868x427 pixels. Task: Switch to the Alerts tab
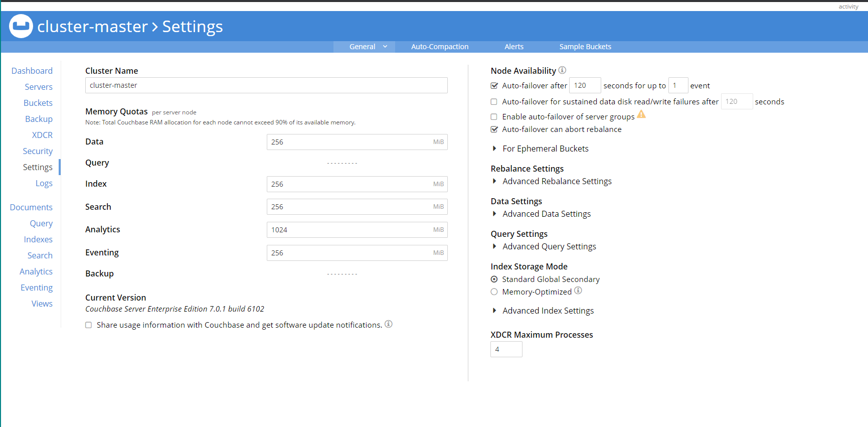514,47
